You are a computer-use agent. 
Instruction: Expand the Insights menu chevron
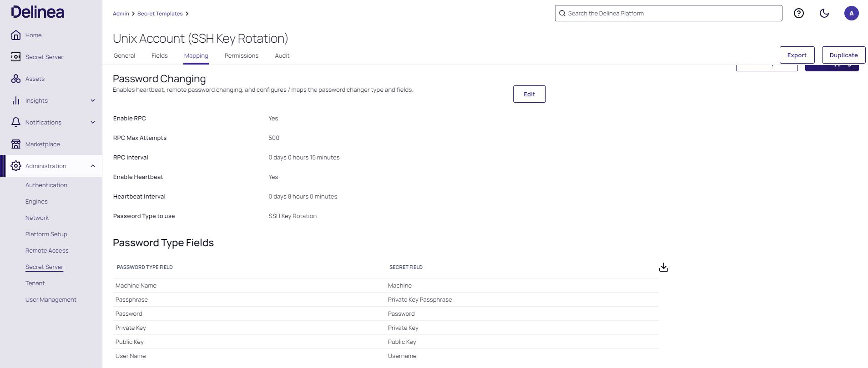coord(93,101)
